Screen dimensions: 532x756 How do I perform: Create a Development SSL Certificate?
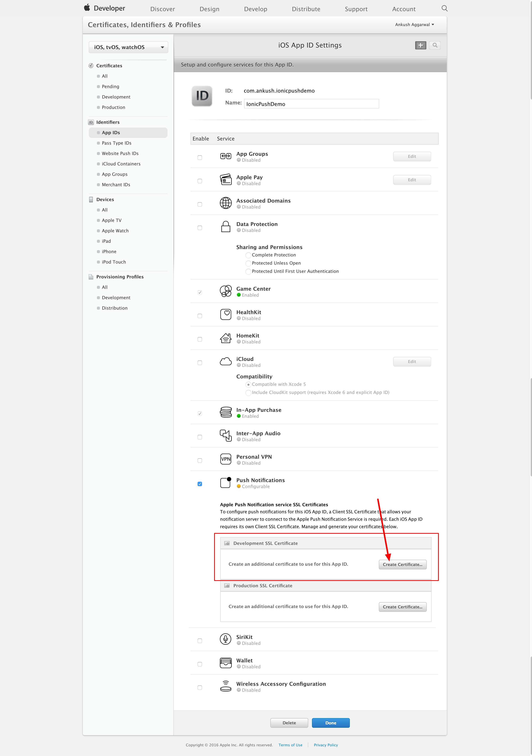402,565
